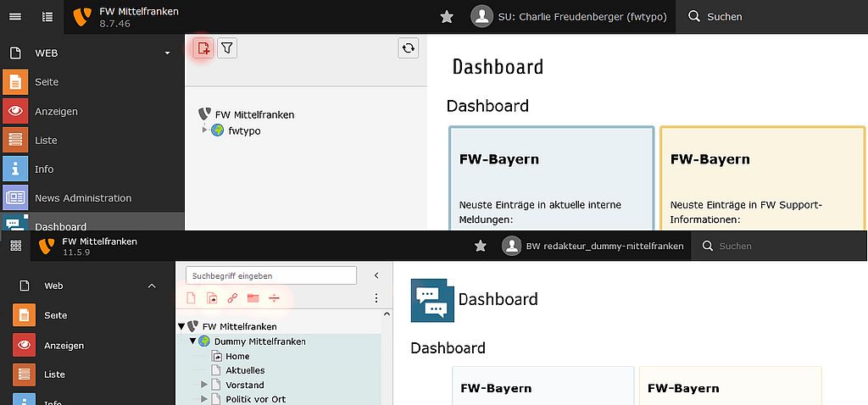Select the folder icon in 11.5 tree toolbar
Screen dimensions: 868x405
coord(253,298)
